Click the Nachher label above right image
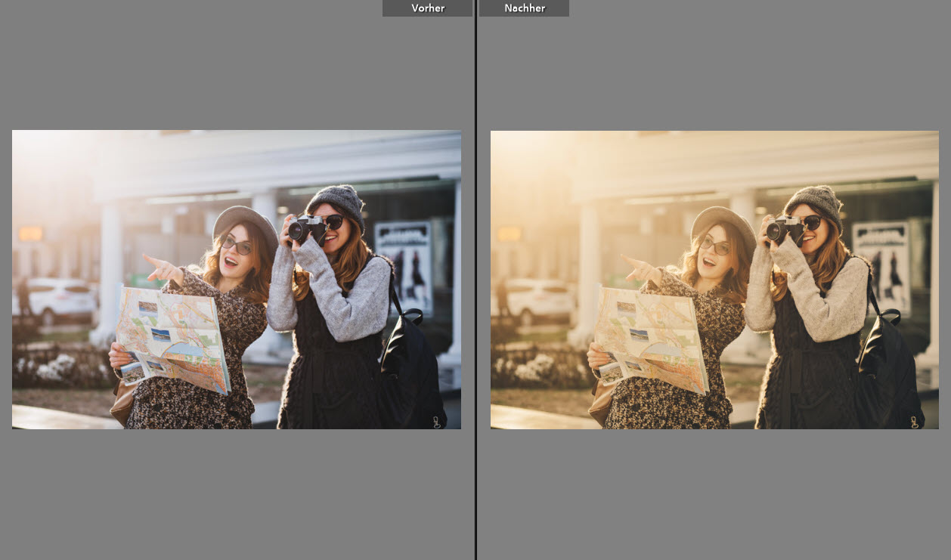 [524, 8]
